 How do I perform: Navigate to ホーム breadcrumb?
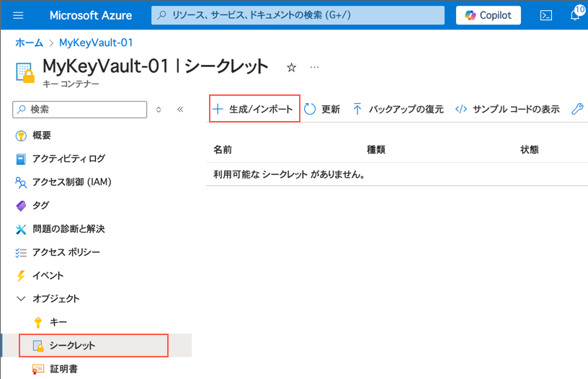[30, 43]
